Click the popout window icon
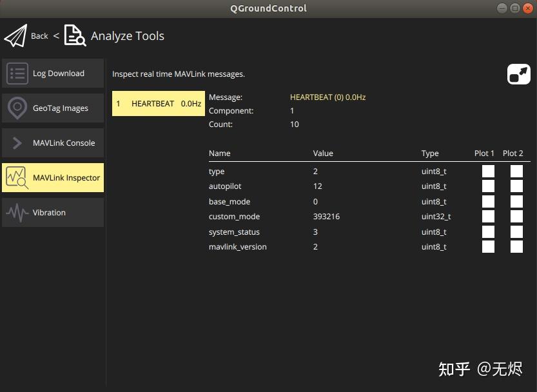Screen dimensions: 537x392 click(x=518, y=73)
